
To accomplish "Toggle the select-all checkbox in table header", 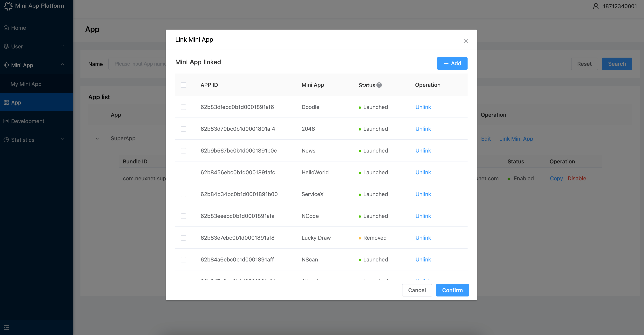I will click(x=183, y=85).
